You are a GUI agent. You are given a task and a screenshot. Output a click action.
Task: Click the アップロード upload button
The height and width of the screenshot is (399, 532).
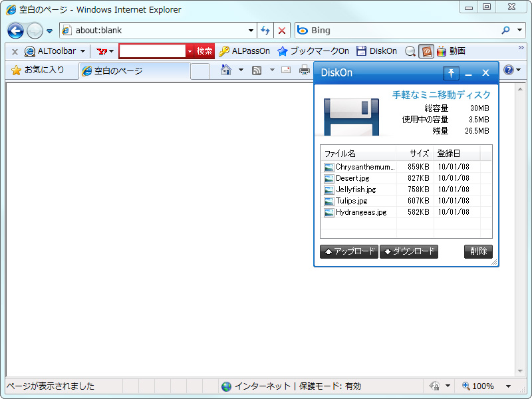tap(349, 252)
